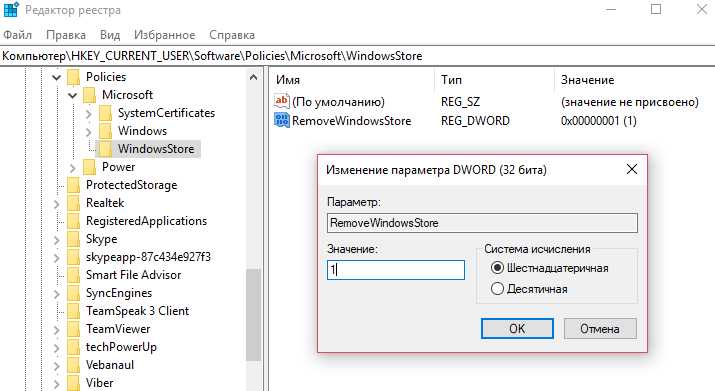Open the Правка menu
Viewport: 715px width, 391px height.
[x=66, y=35]
